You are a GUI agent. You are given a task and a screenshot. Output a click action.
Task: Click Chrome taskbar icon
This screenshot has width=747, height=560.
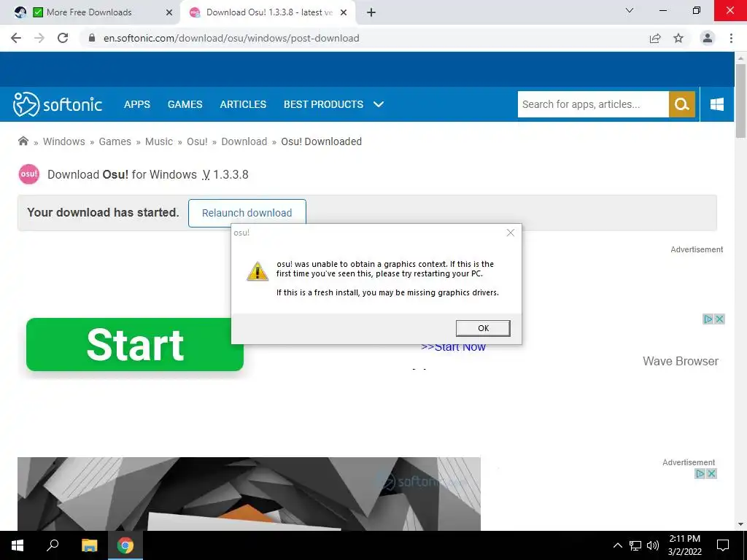[x=125, y=545]
